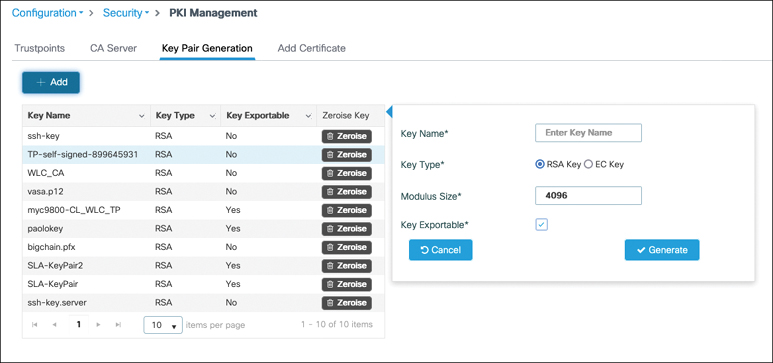The image size is (773, 363).
Task: Click the Modulus Size field
Action: (588, 195)
